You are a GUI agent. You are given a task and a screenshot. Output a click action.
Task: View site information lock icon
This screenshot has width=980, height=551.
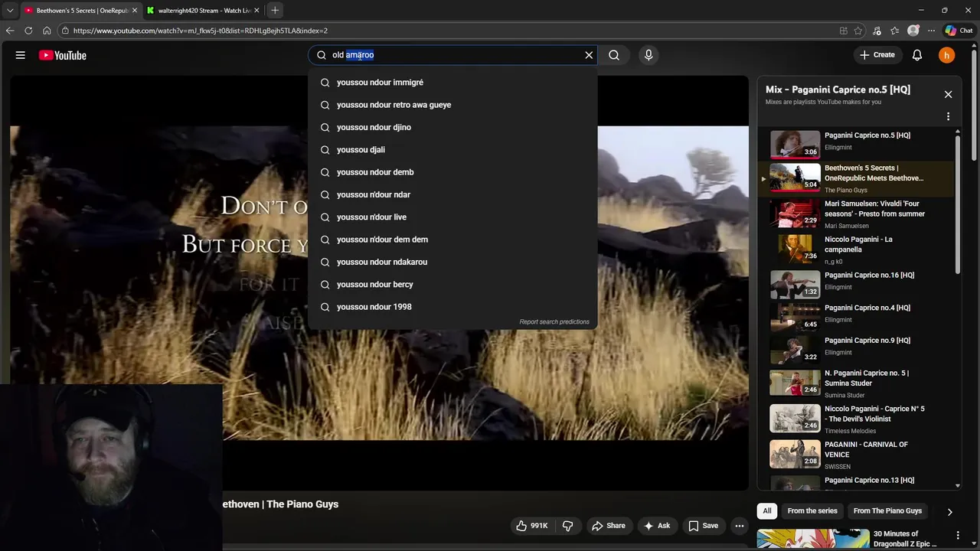[x=66, y=31]
